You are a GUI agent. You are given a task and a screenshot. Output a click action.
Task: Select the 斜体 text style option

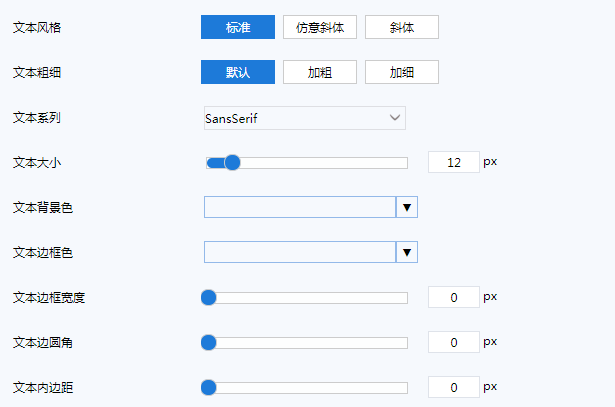point(401,27)
